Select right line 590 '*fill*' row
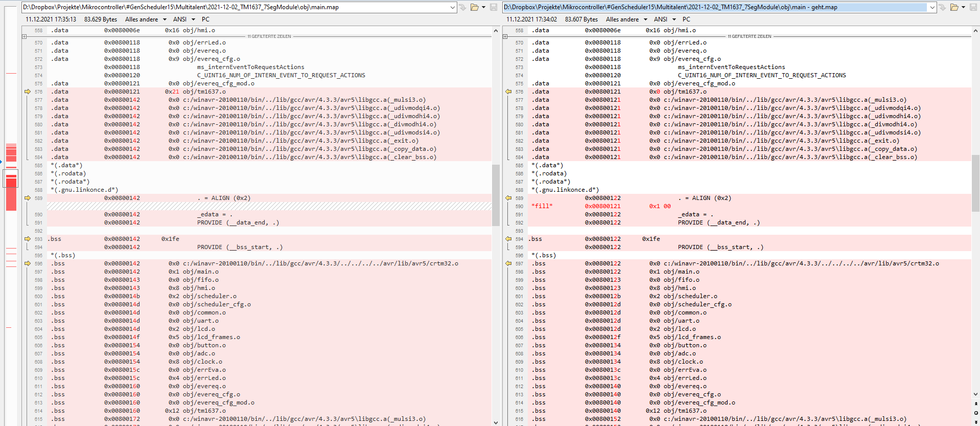Image resolution: width=980 pixels, height=426 pixels. [x=750, y=206]
